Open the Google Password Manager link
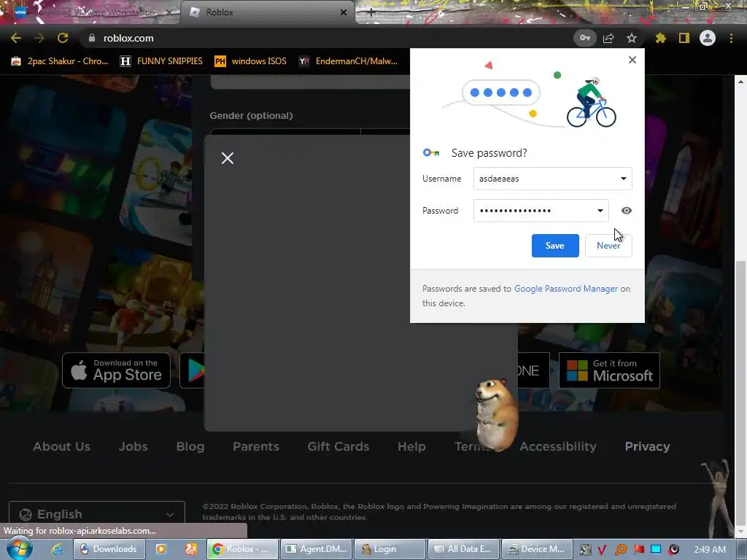747x560 pixels. pos(565,289)
